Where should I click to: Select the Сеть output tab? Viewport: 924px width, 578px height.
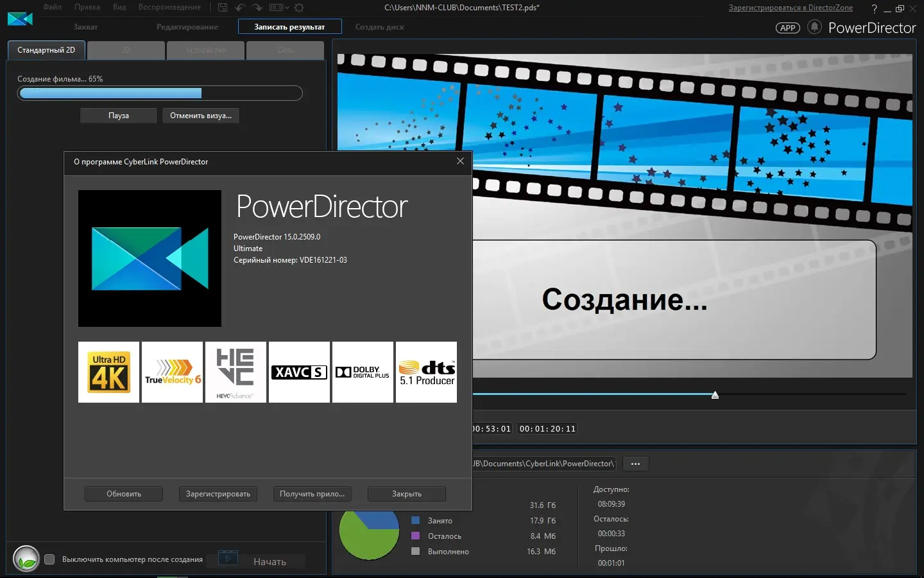coord(285,50)
